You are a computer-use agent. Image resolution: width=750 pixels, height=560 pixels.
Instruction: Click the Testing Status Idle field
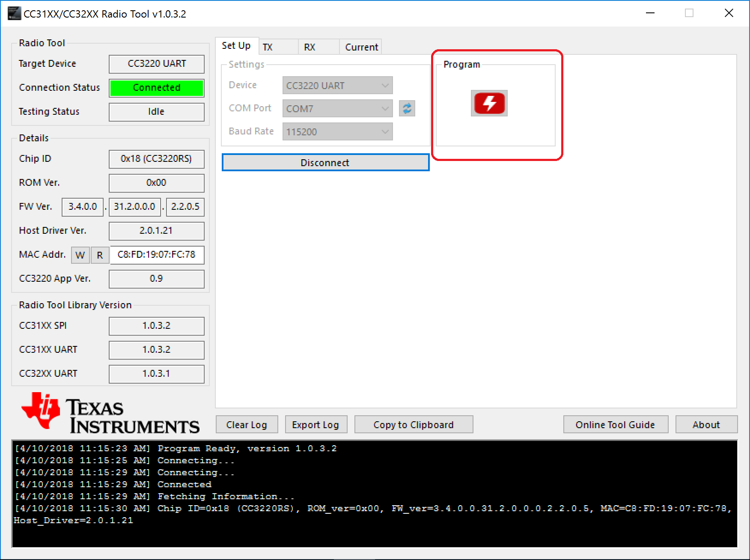click(157, 112)
